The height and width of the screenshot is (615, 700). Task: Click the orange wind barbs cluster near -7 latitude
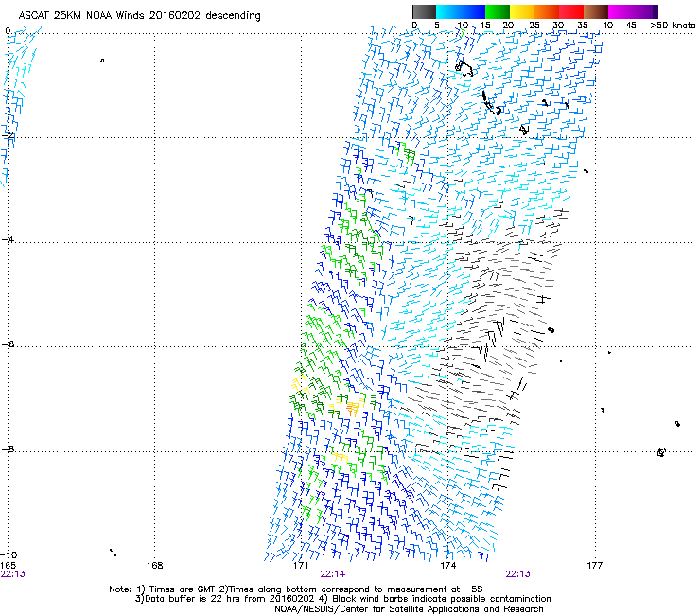(x=353, y=408)
